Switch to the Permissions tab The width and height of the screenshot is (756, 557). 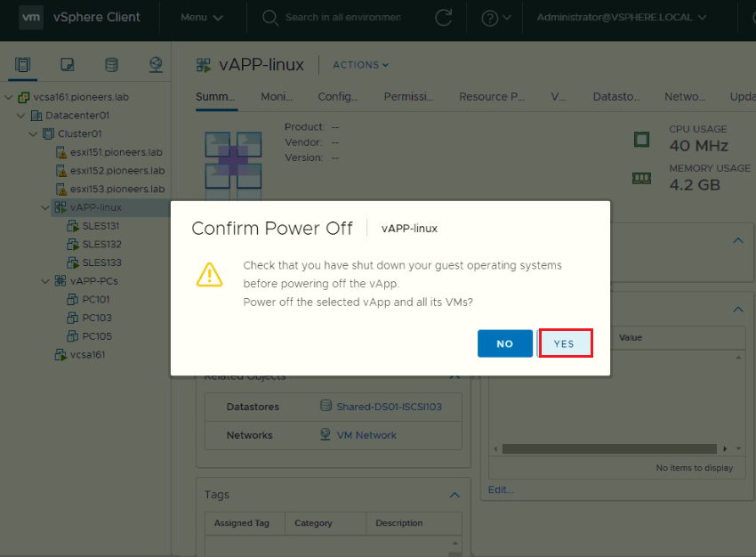tap(408, 97)
